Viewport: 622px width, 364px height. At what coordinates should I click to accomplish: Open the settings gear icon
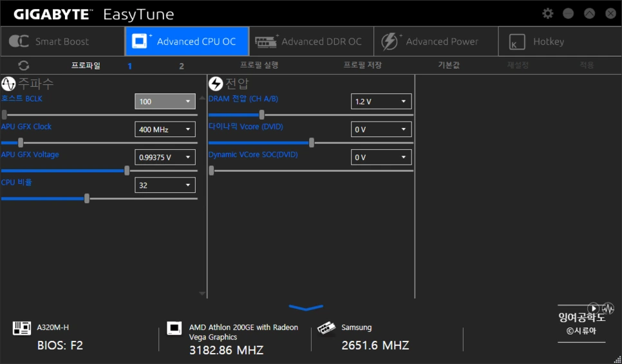coord(548,14)
